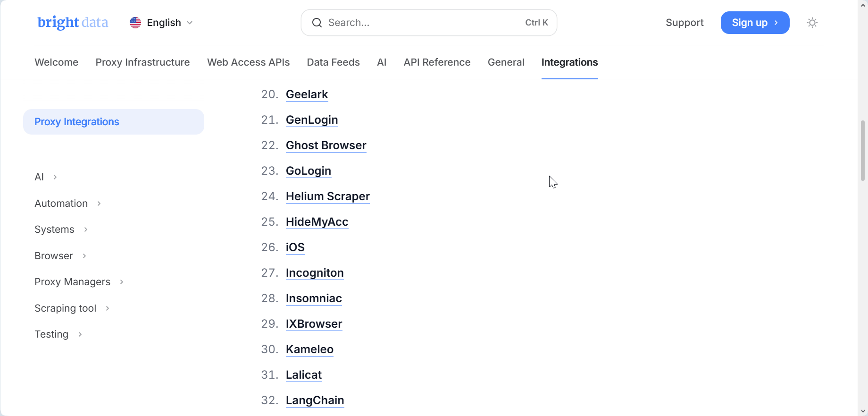The width and height of the screenshot is (868, 416).
Task: Open the LangChain integration link
Action: 315,400
